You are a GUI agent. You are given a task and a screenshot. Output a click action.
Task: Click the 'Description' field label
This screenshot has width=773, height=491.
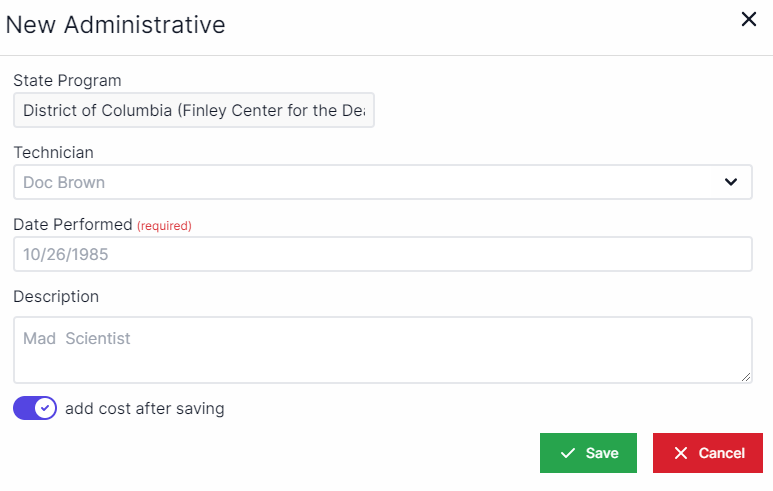(56, 296)
